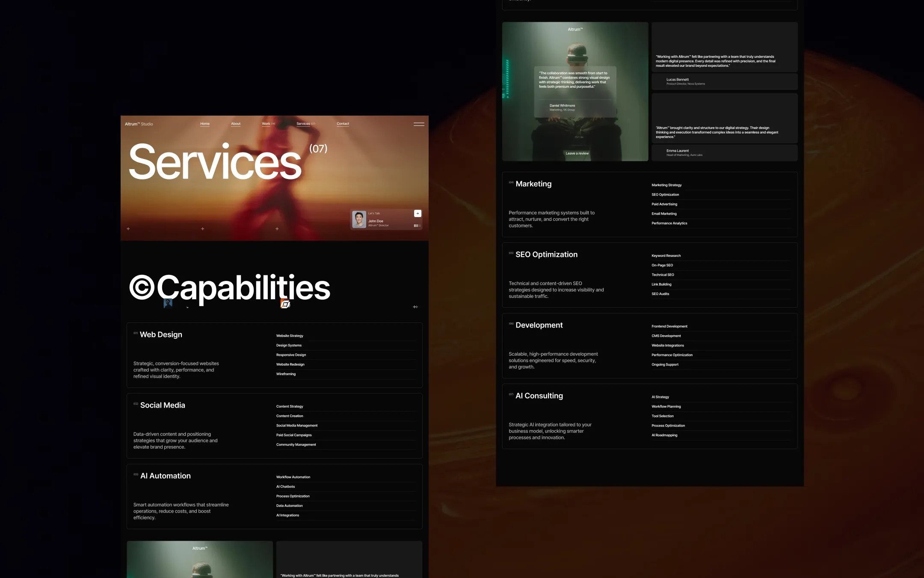Screen dimensions: 924x578
Task: Click the Frontend Development row
Action: (x=721, y=326)
